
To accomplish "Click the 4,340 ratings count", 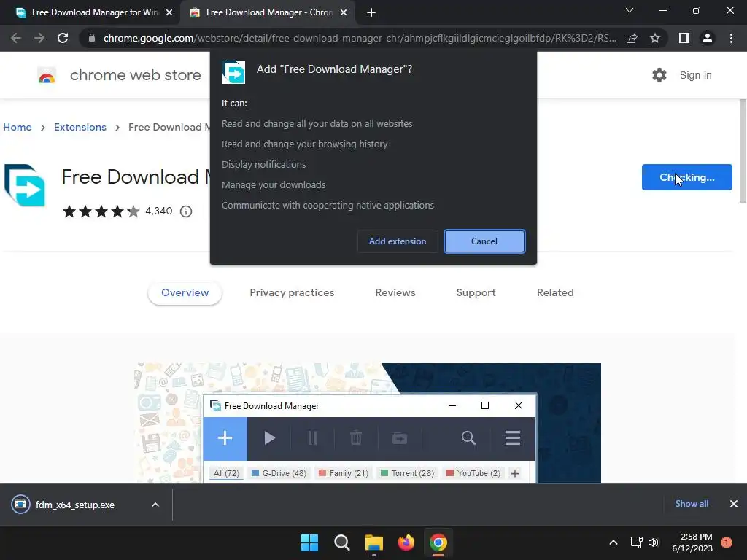I will 158,211.
